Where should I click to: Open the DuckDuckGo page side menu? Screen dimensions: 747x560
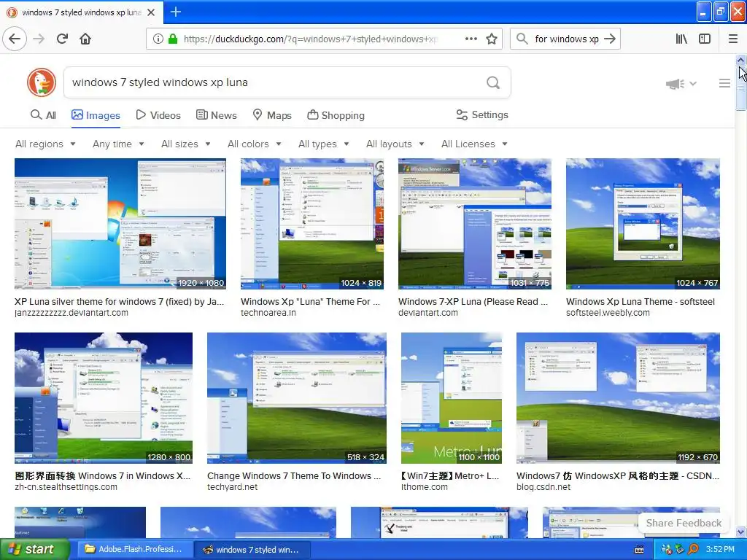[x=724, y=83]
